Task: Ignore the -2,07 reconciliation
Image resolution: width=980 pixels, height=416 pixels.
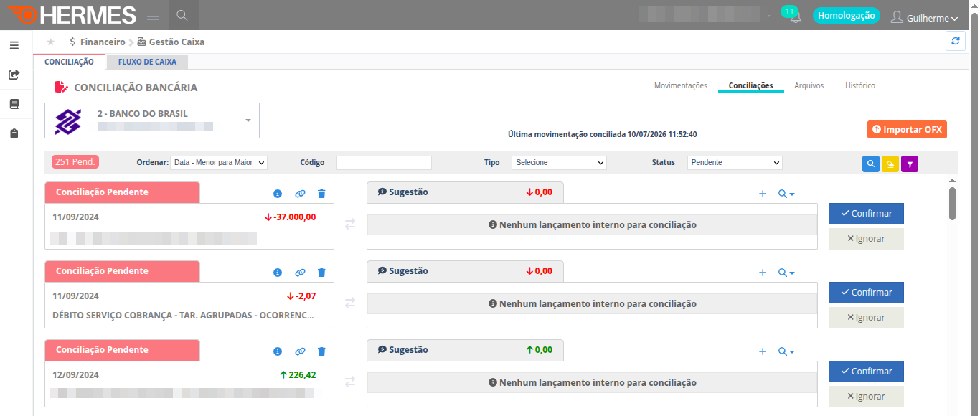Action: click(866, 318)
